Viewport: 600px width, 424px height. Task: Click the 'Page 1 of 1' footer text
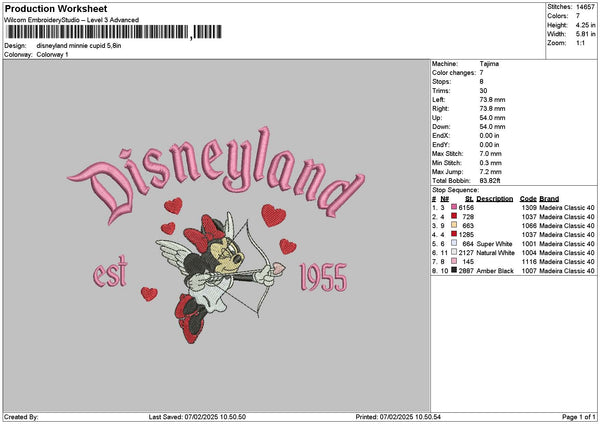coord(579,417)
